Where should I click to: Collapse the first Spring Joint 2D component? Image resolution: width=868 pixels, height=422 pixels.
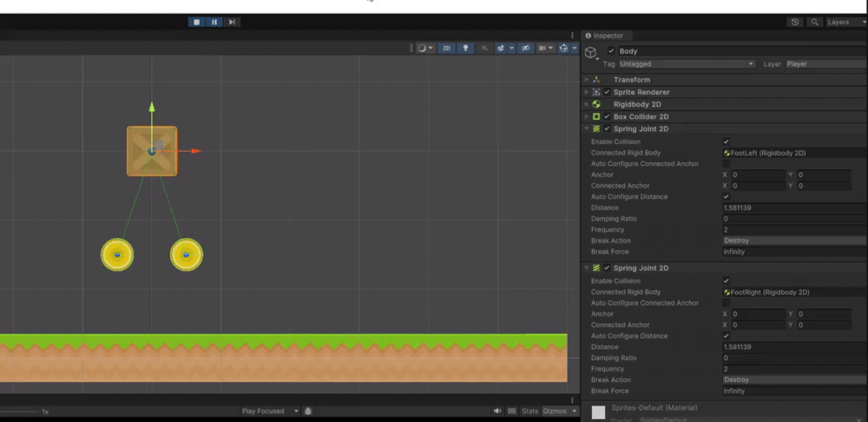pyautogui.click(x=587, y=129)
